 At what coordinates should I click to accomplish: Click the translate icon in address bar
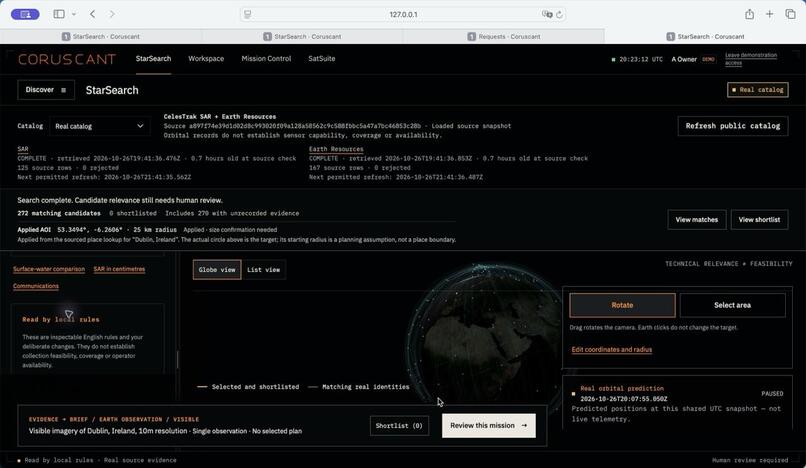pos(546,14)
